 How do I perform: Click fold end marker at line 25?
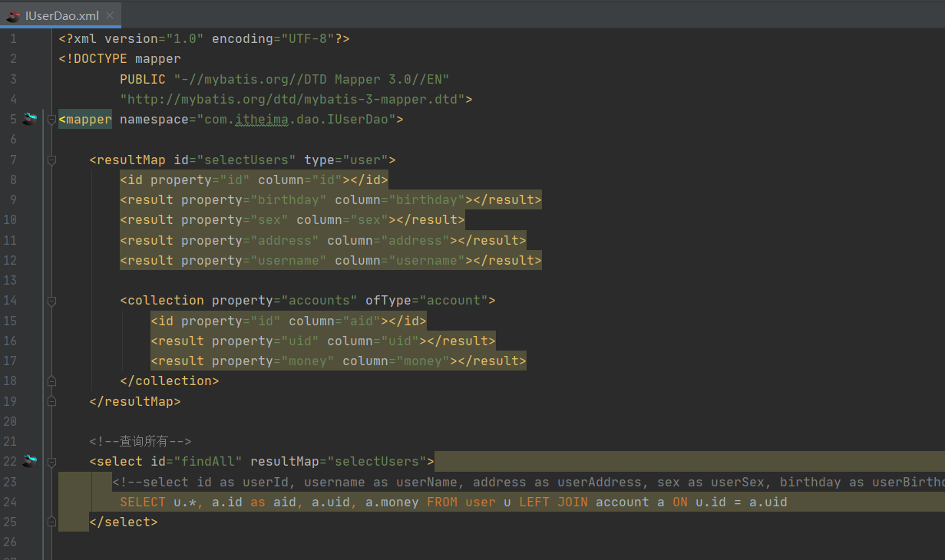pos(51,522)
